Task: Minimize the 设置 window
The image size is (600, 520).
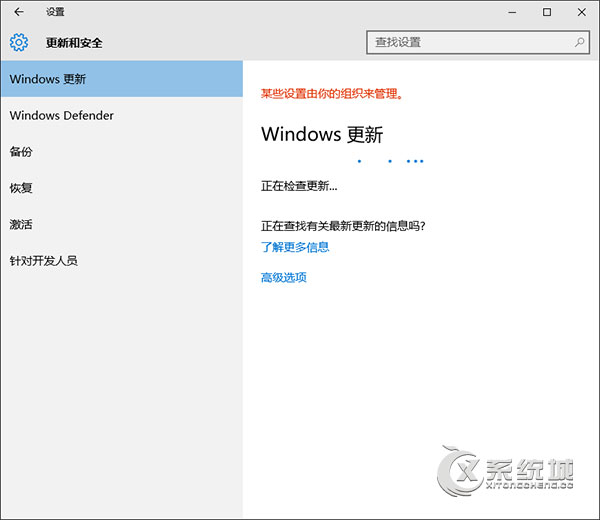Action: click(512, 12)
